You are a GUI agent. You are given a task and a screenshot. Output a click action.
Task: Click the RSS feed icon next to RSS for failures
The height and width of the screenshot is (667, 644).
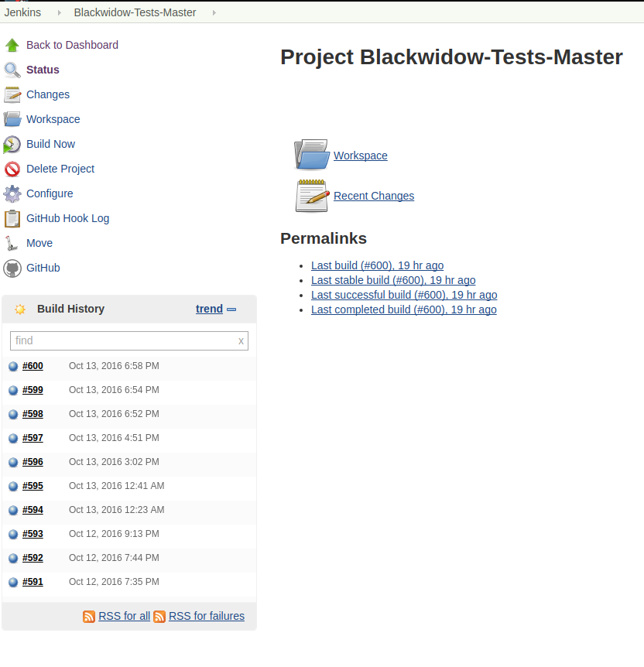[x=159, y=617]
